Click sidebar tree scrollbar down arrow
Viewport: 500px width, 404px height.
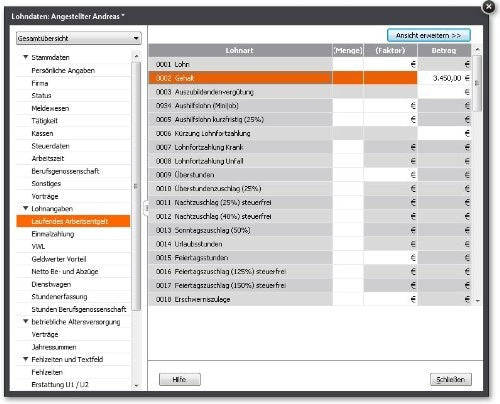pyautogui.click(x=136, y=386)
